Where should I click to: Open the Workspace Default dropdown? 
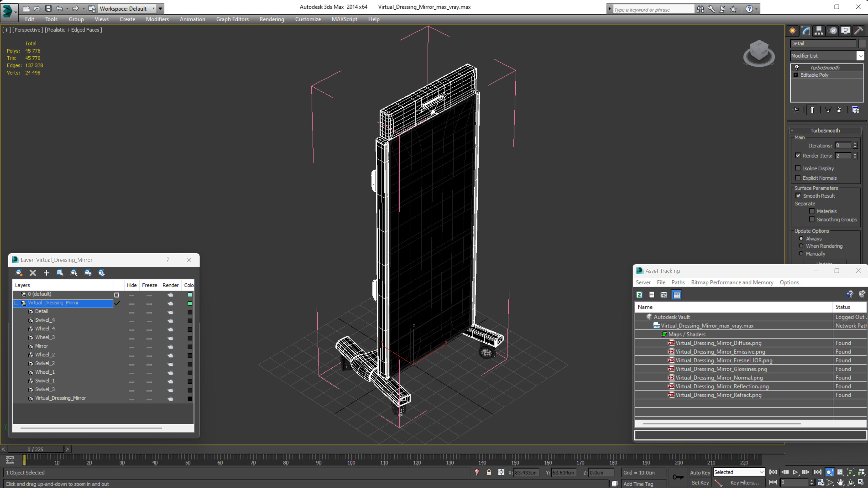tap(153, 9)
